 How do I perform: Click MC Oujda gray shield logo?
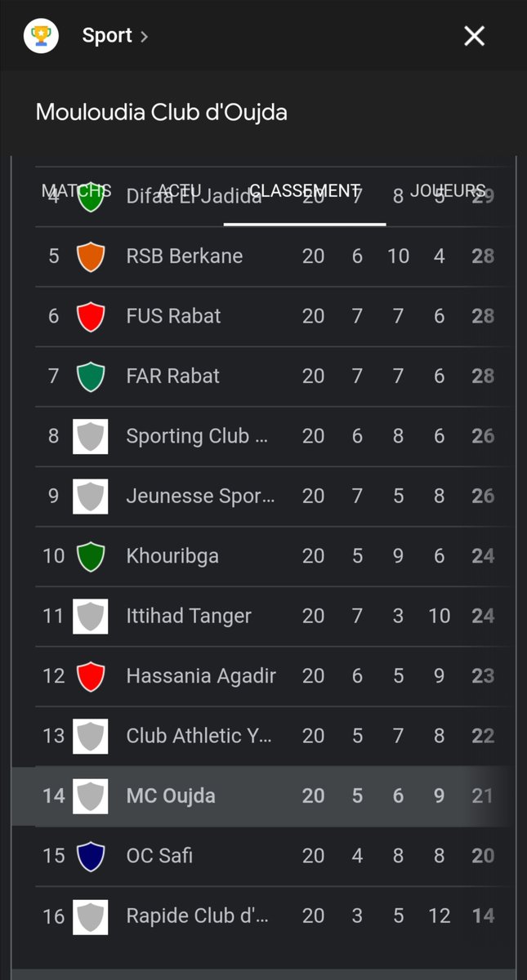[91, 796]
